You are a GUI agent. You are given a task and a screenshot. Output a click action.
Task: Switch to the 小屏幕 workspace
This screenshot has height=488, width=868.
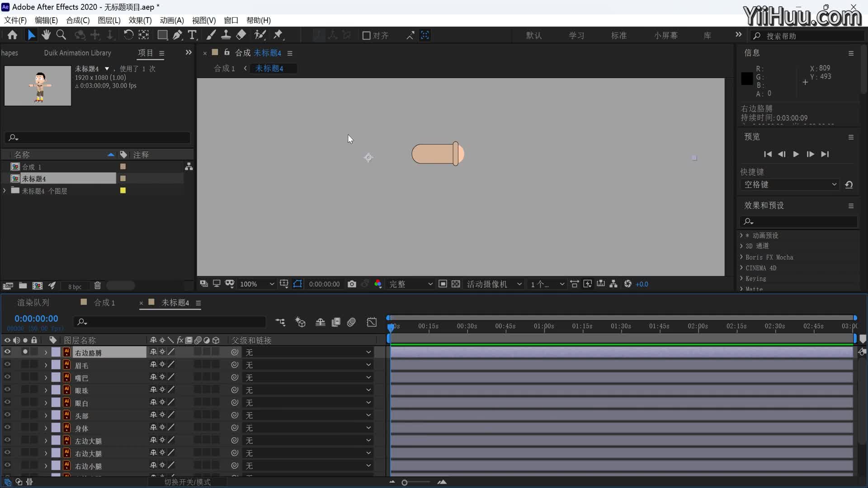666,36
